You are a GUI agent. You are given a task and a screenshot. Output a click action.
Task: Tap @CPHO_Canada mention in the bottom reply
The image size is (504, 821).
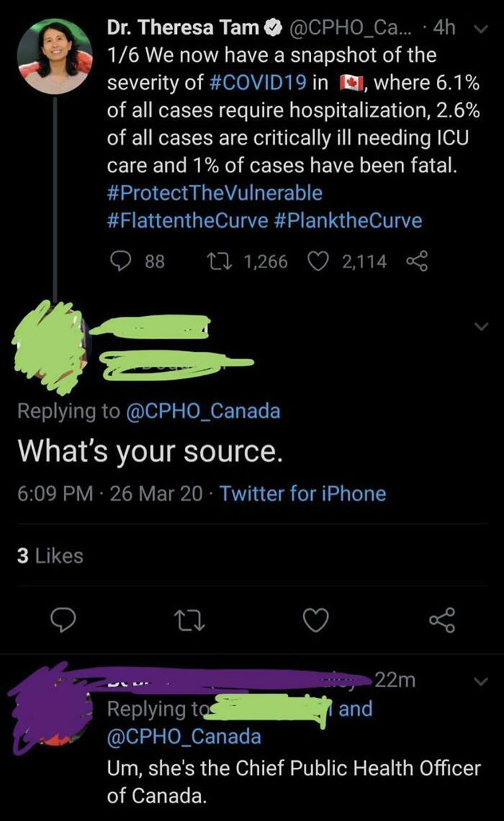184,737
